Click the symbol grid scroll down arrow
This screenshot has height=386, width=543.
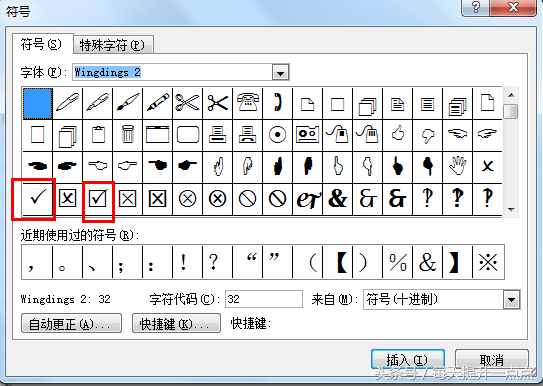coord(511,209)
